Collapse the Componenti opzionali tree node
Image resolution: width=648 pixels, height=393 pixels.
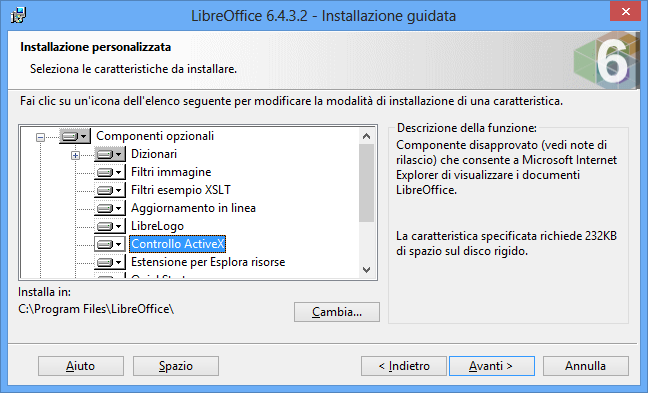pyautogui.click(x=40, y=137)
